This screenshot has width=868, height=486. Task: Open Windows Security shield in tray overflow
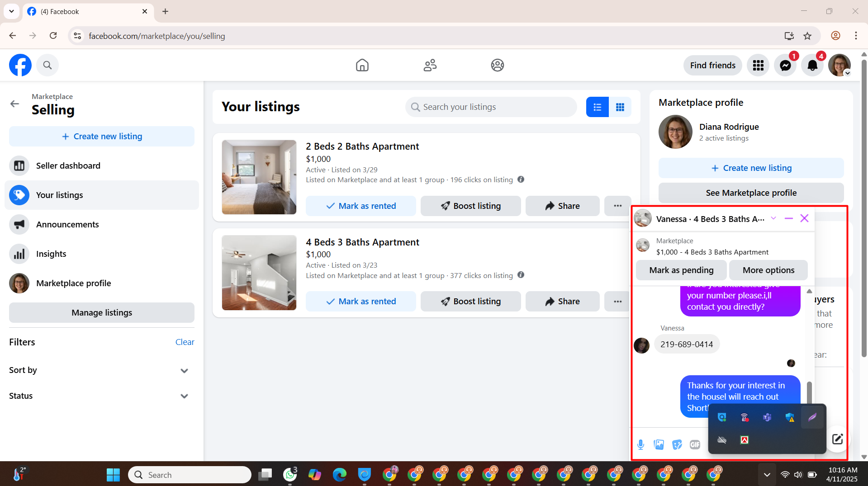790,417
